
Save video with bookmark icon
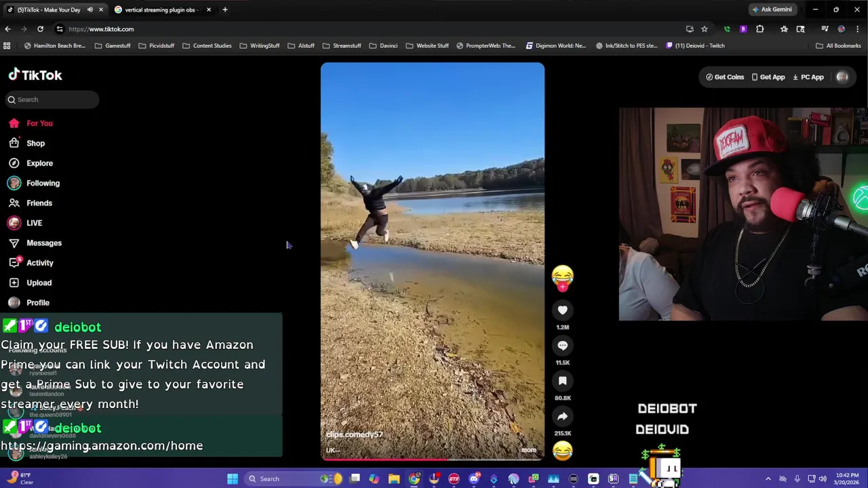point(562,381)
